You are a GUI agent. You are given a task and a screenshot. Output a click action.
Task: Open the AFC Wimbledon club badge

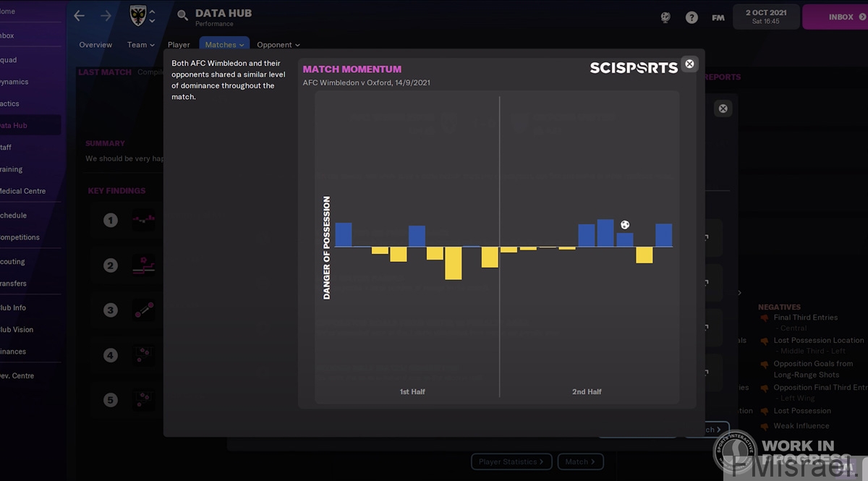137,16
